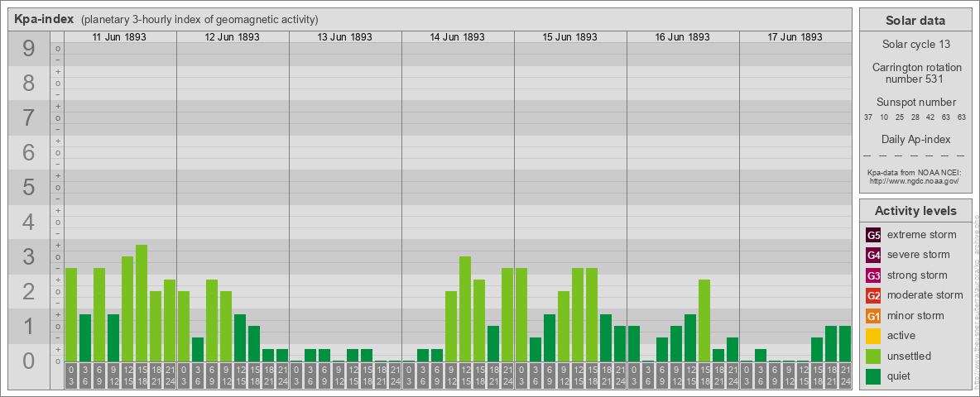Click the Kp axis number 8

coord(29,83)
